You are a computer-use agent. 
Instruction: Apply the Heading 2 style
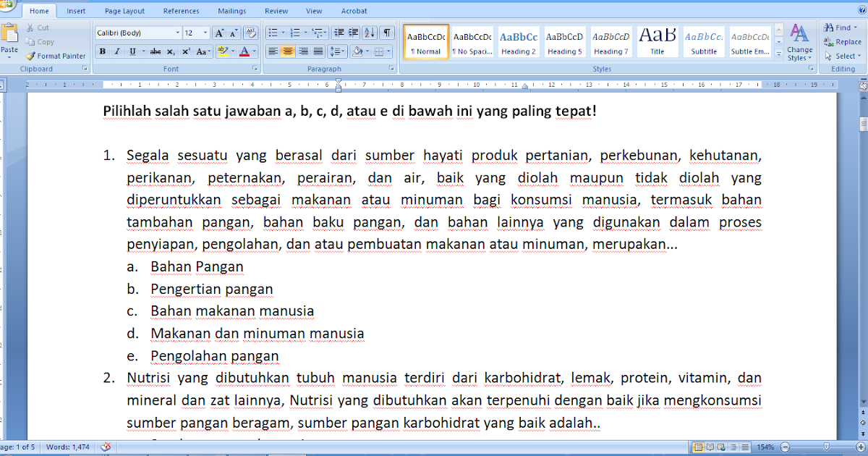click(518, 41)
